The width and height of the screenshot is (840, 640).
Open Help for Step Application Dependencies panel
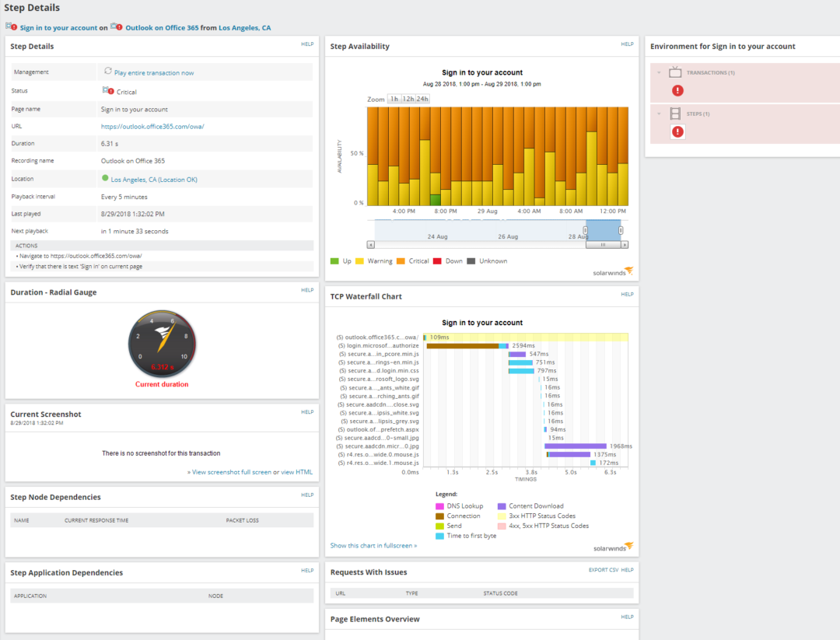click(307, 571)
